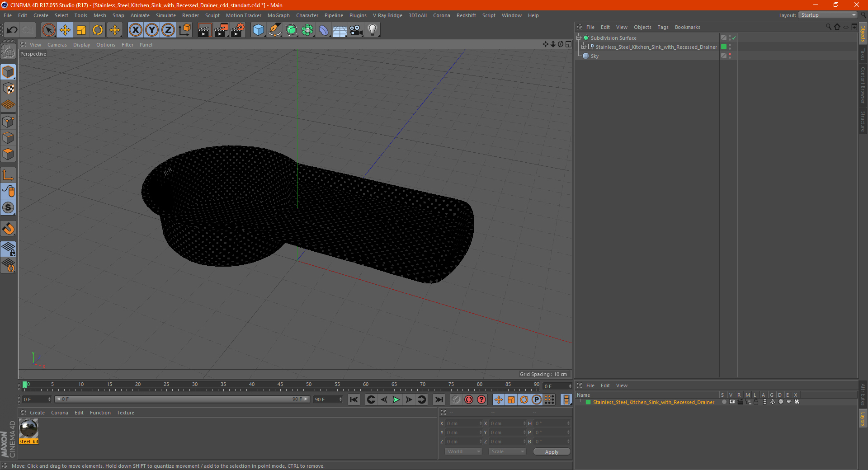Open the MoGraph menu
This screenshot has height=470, width=868.
pos(278,15)
